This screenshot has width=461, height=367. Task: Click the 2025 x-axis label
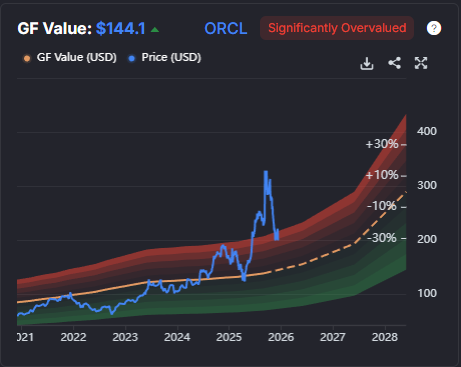(229, 337)
